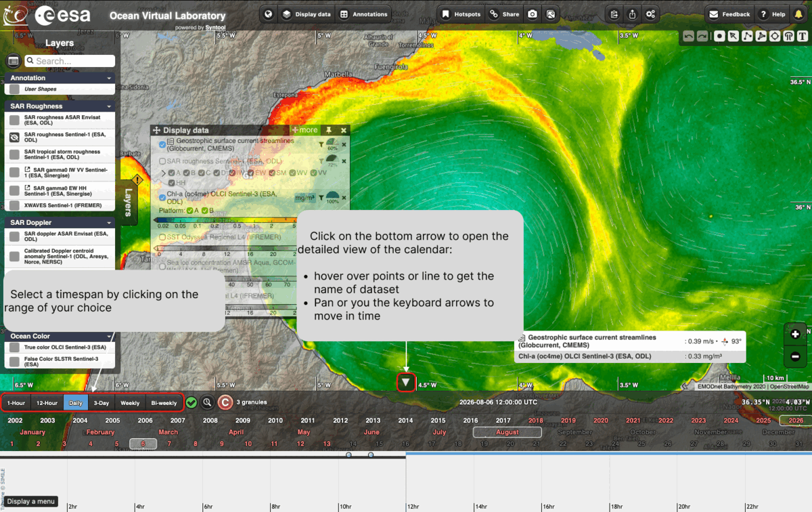
Task: Select the circle drawing tool
Action: pyautogui.click(x=775, y=37)
